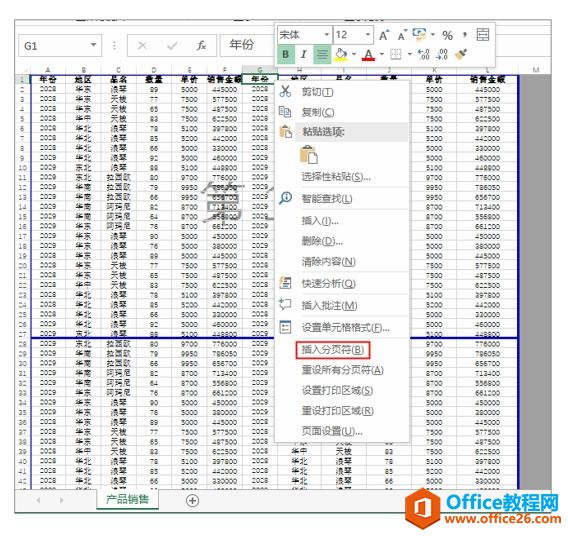This screenshot has height=536, width=568.
Task: Click the format cells icon
Action: 285,327
